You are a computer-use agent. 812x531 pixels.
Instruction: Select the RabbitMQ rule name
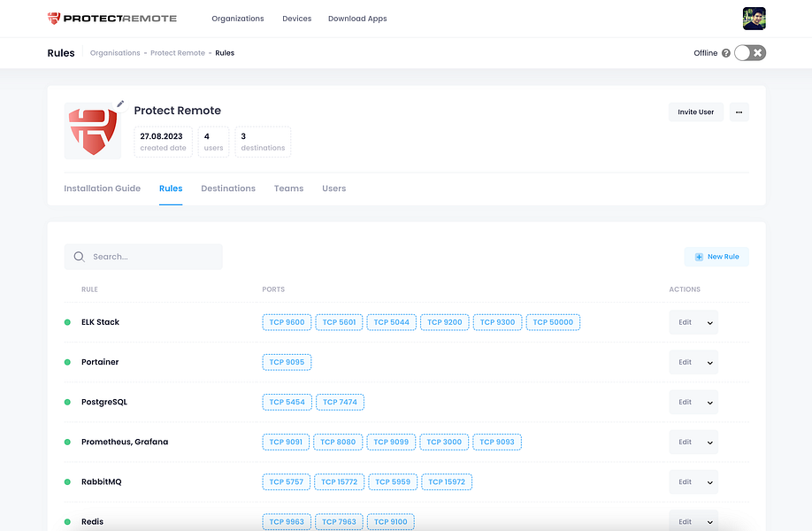[102, 481]
